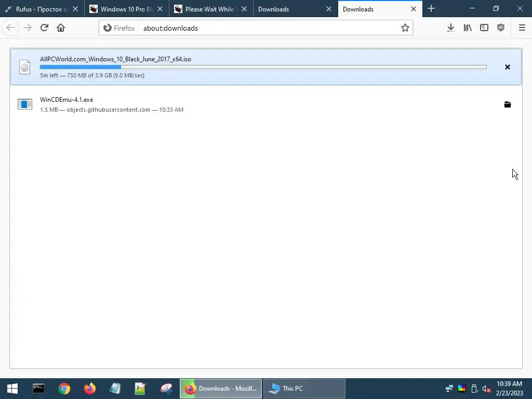Click the ISO download progress bar
Viewport: 532px width, 399px height.
pyautogui.click(x=263, y=67)
